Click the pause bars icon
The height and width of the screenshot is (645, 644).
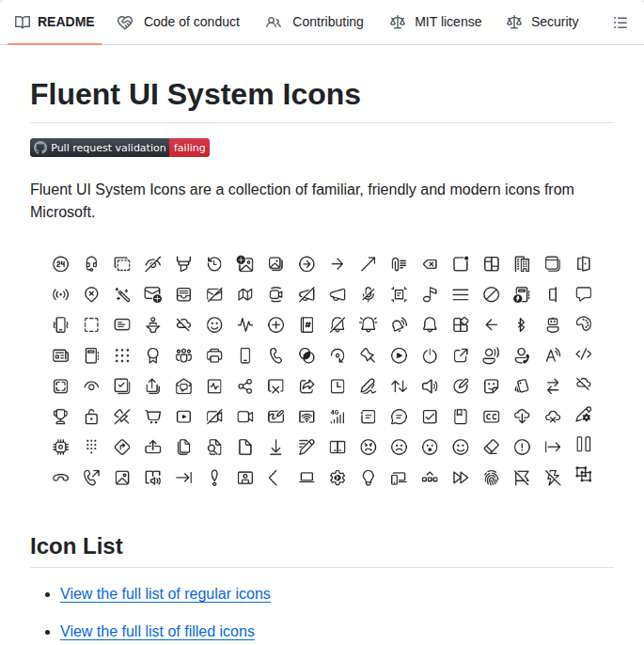click(x=584, y=444)
